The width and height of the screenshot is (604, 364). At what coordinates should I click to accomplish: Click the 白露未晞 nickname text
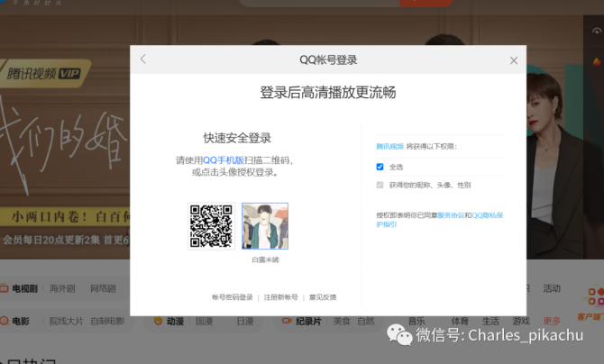[x=265, y=260]
